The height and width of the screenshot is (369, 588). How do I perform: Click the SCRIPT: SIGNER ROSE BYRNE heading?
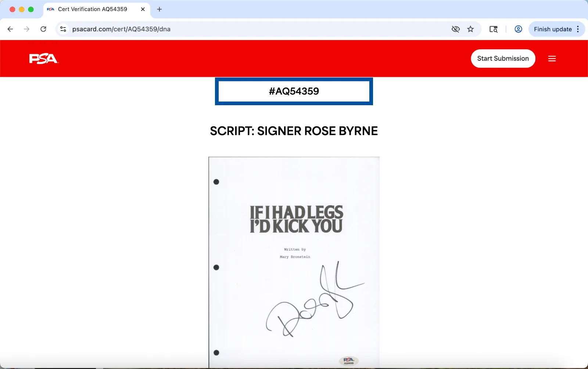294,131
